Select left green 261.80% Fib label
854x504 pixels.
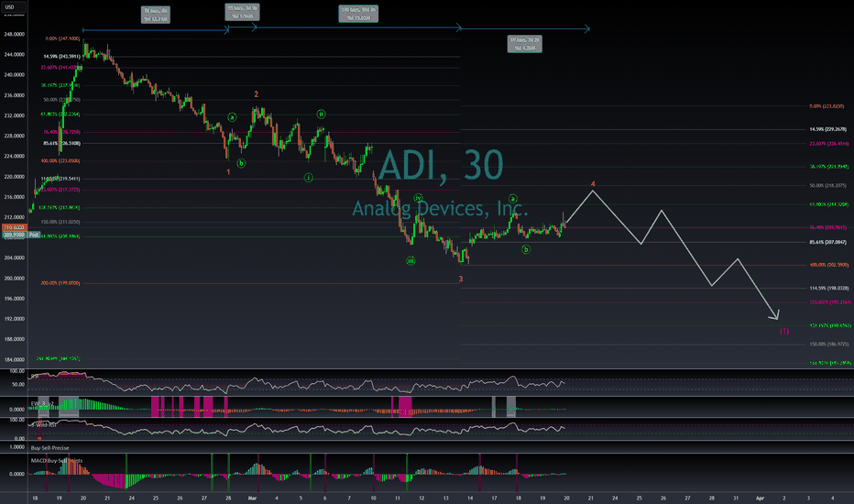coord(58,358)
